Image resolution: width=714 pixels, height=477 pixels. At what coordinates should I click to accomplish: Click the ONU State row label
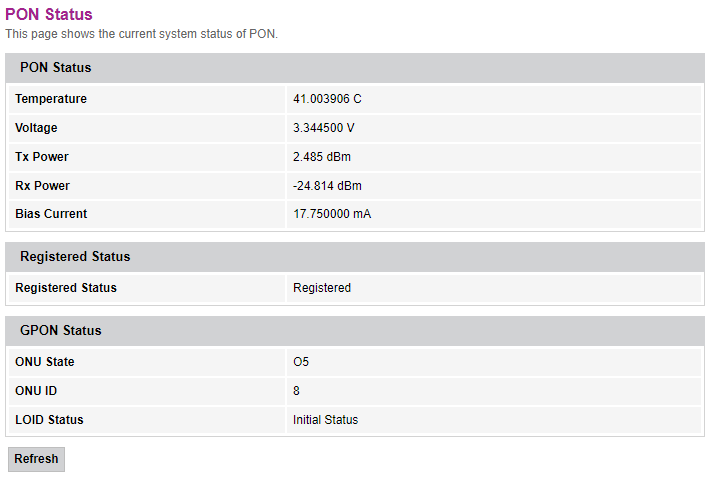pyautogui.click(x=45, y=362)
